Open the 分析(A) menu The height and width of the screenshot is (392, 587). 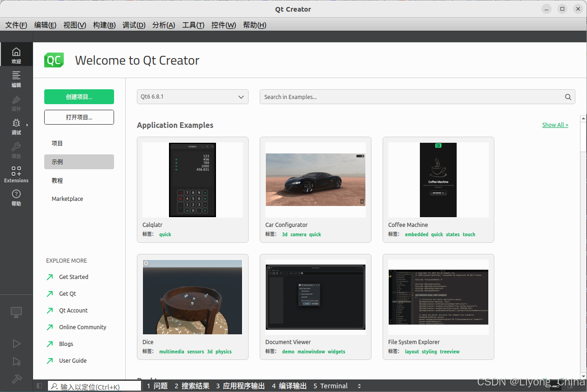pyautogui.click(x=163, y=25)
